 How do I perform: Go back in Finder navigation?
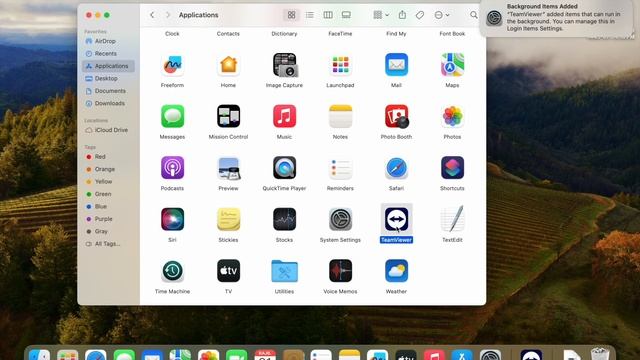coord(152,15)
